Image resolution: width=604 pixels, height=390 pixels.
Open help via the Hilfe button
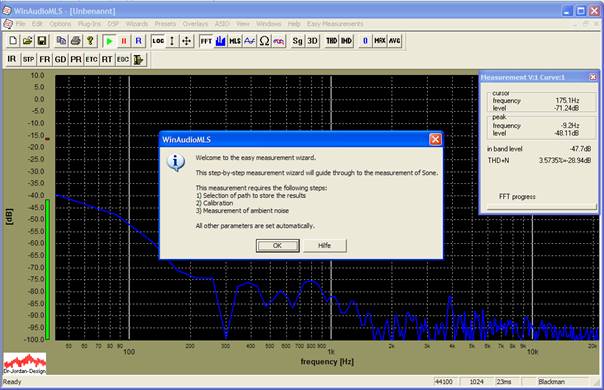click(x=324, y=245)
